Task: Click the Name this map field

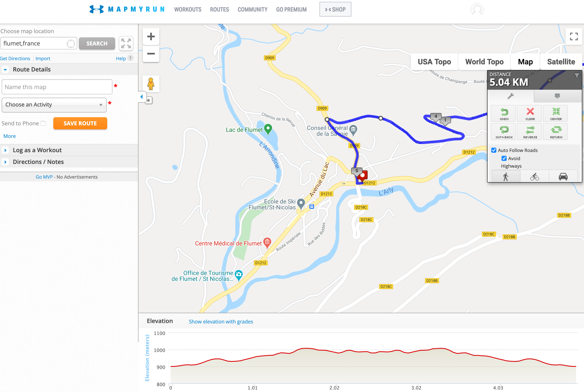Action: pos(57,87)
